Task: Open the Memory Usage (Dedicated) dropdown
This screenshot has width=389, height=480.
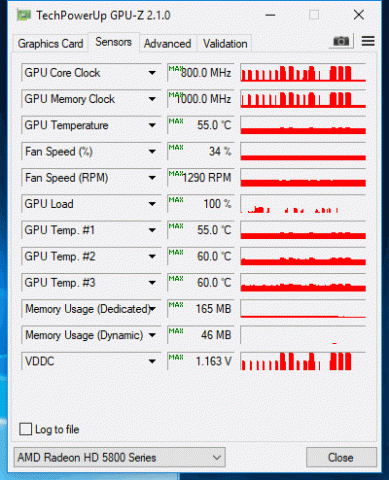Action: 152,309
